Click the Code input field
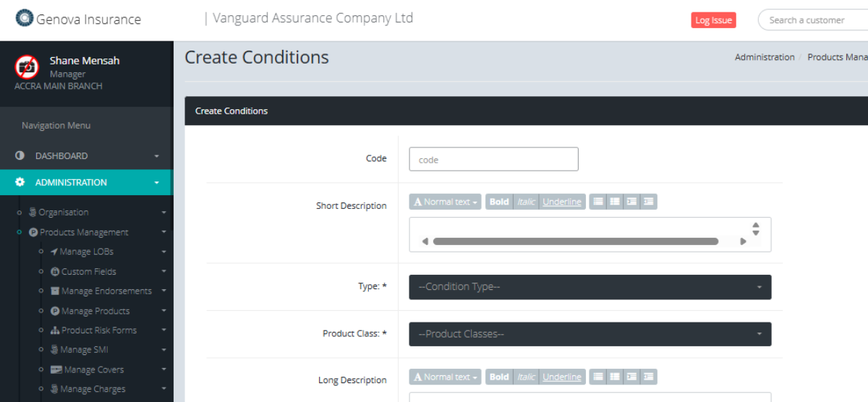Viewport: 868px width, 402px height. [493, 159]
